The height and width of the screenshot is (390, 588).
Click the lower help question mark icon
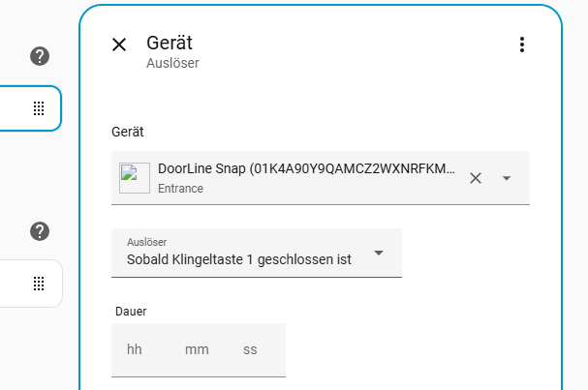click(40, 231)
